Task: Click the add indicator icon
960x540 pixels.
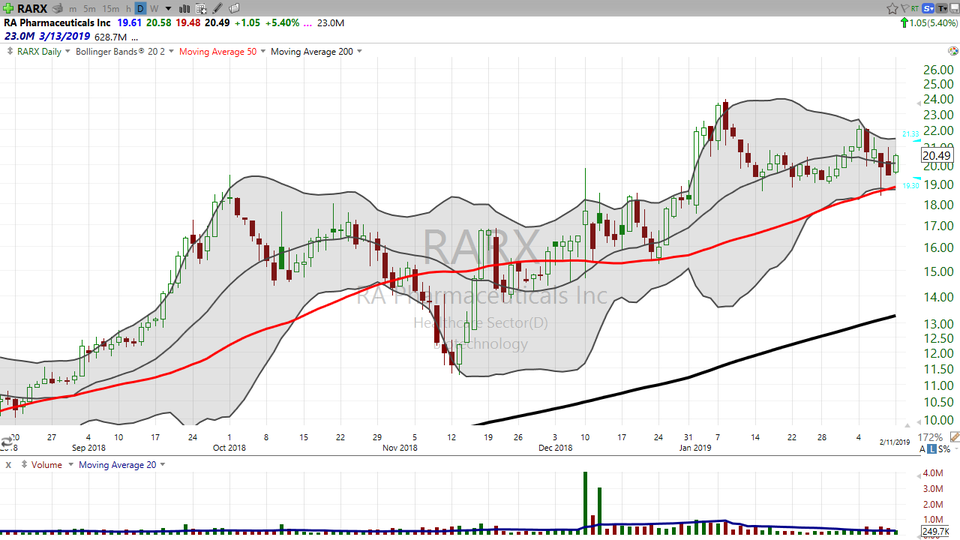Action: point(201,9)
